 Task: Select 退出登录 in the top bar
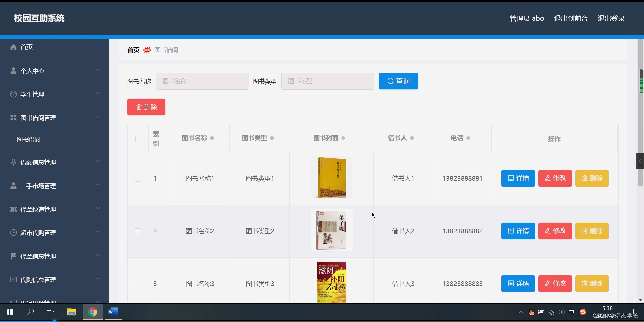(611, 18)
